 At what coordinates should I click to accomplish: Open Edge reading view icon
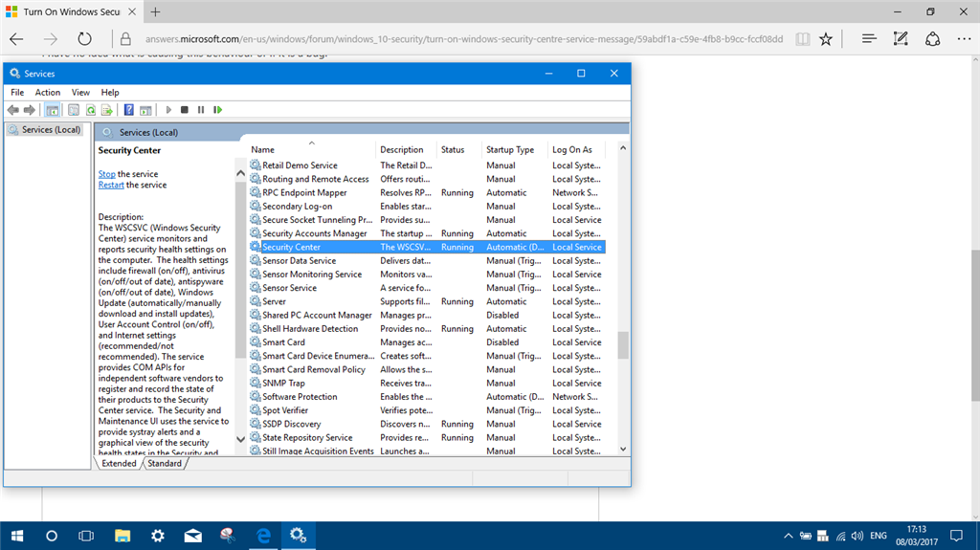click(x=803, y=39)
